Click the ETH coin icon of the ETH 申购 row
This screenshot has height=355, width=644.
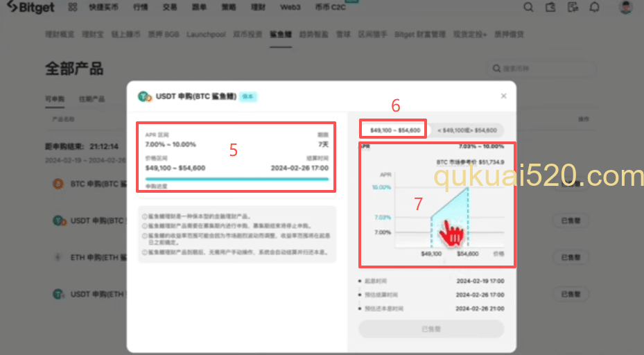pos(58,257)
